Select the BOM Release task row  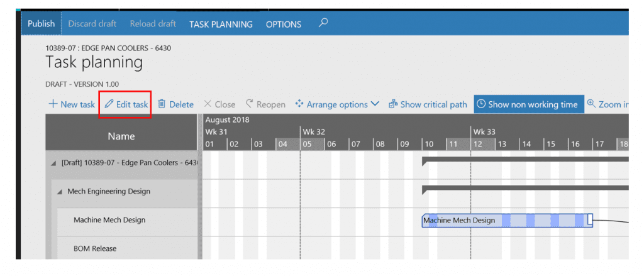click(95, 248)
